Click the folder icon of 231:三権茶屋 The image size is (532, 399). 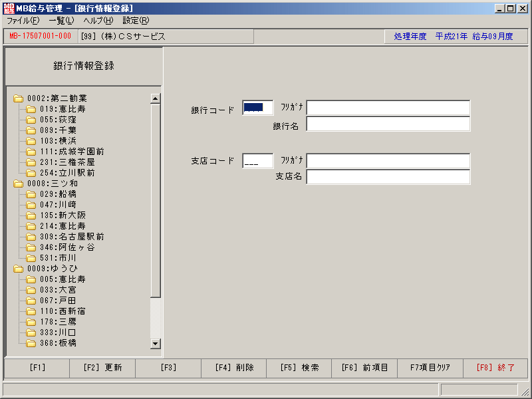[x=31, y=162]
